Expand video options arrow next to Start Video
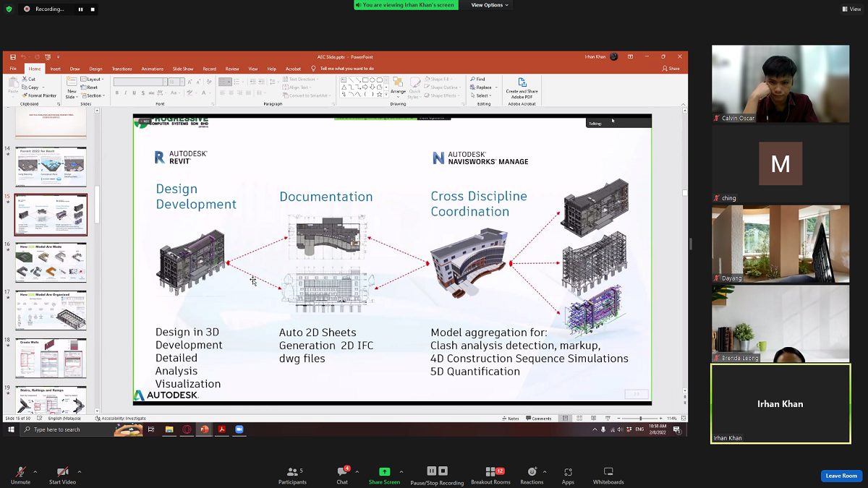868x488 pixels. (x=80, y=472)
